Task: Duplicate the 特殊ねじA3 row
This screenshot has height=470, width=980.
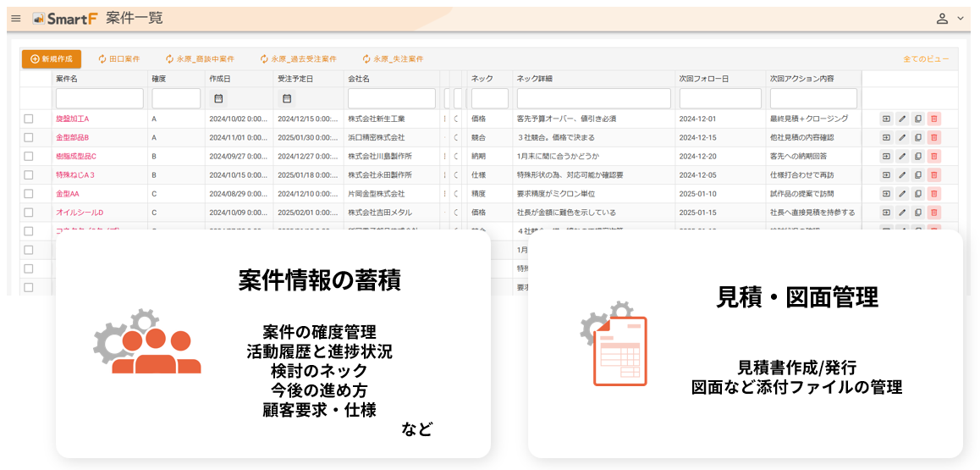Action: 917,175
